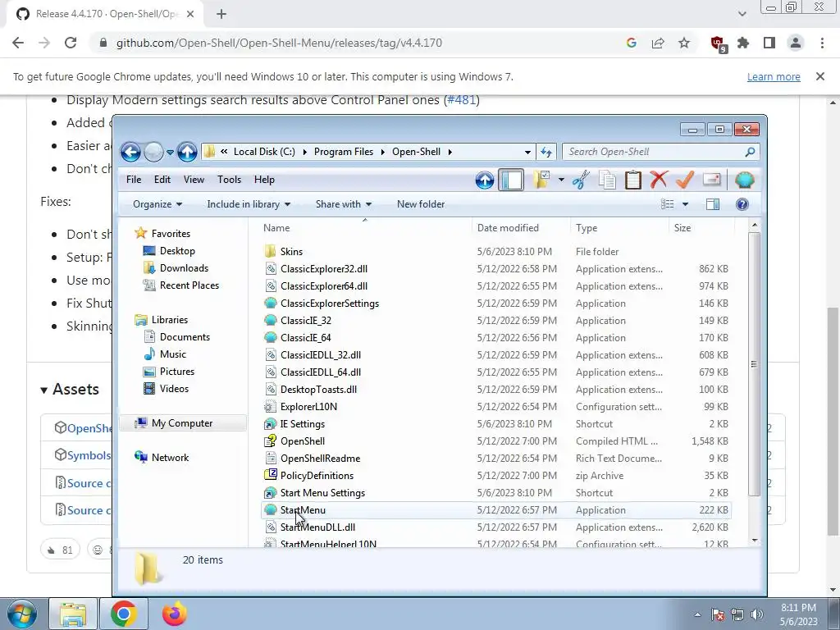Open Include in library dropdown
840x630 pixels.
(249, 204)
